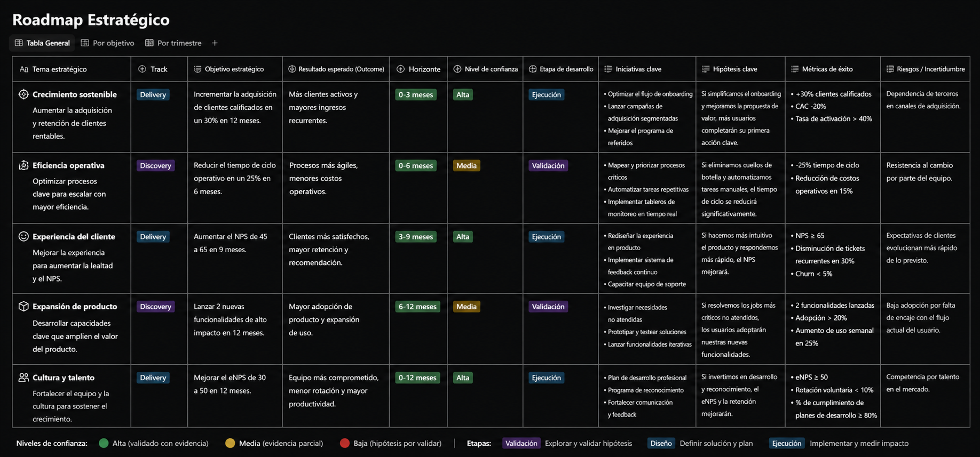Select the 6-12 meses horizon tag
This screenshot has height=457, width=980.
click(417, 307)
